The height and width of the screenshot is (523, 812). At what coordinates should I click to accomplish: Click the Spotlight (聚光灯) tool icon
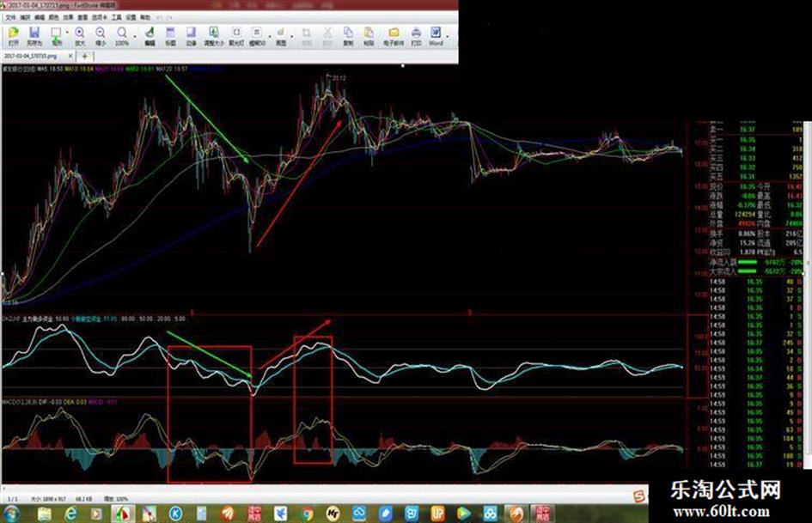236,36
